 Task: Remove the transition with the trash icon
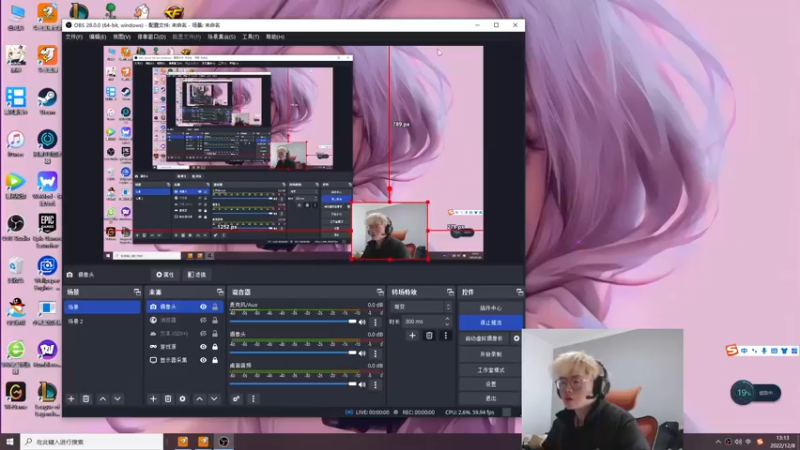[x=429, y=335]
